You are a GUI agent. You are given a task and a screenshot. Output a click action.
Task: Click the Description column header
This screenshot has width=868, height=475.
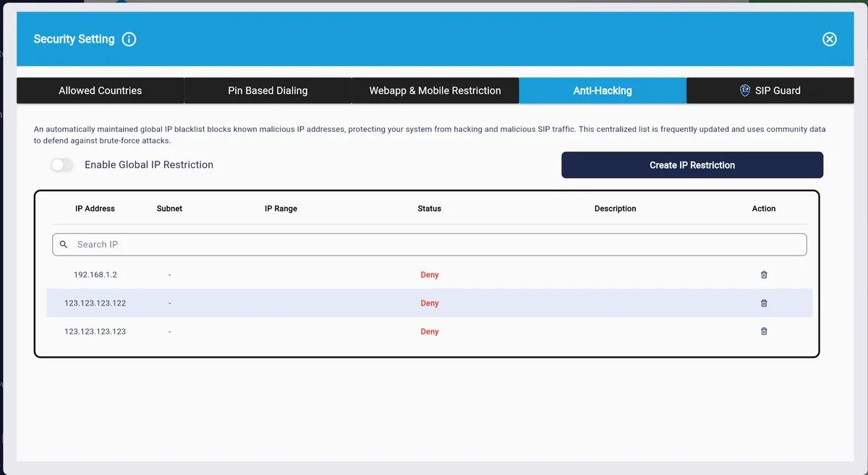pos(616,209)
